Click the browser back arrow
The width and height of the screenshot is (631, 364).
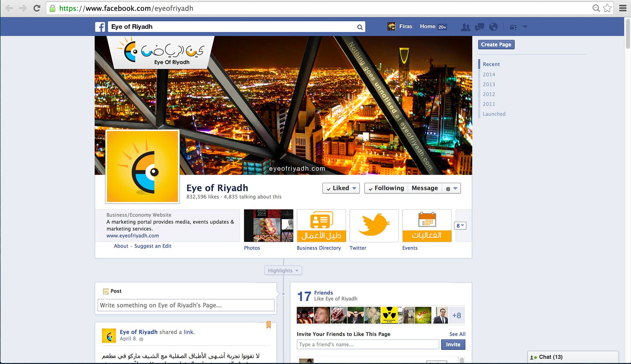[x=10, y=8]
